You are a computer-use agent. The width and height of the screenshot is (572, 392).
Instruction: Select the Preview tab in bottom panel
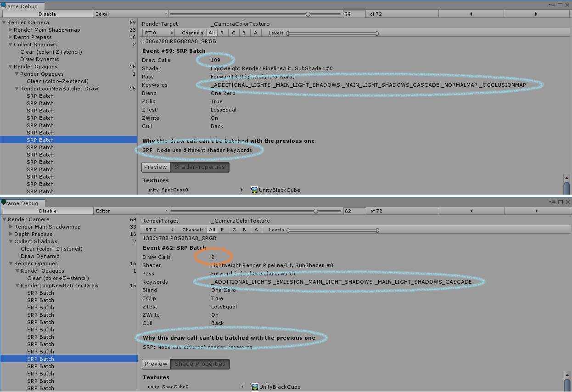click(156, 364)
